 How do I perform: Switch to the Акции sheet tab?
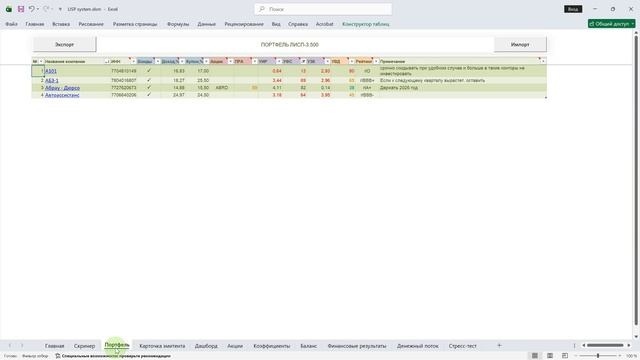235,346
